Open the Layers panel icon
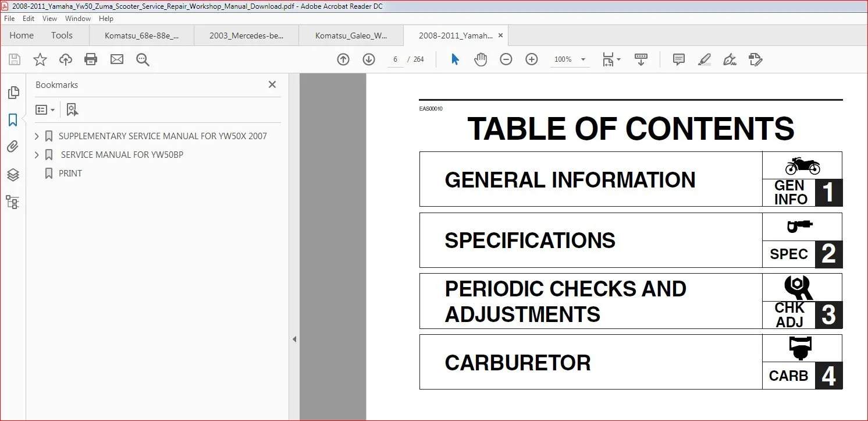Image resolution: width=868 pixels, height=421 pixels. click(x=12, y=175)
